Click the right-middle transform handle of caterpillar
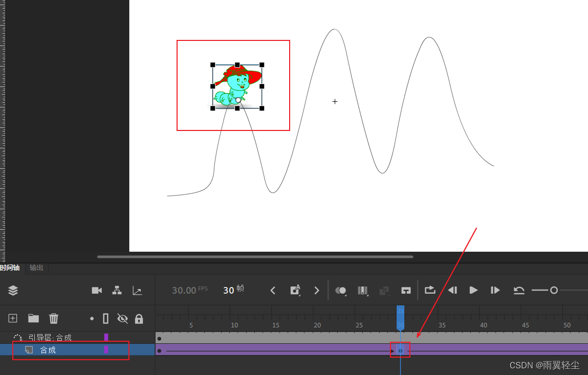Image resolution: width=588 pixels, height=375 pixels. click(262, 86)
